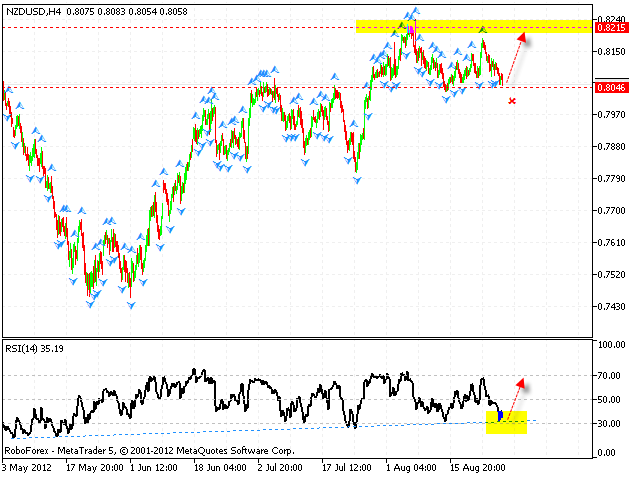Select the magenta marker in upper yellow zone
This screenshot has height=479, width=640.
coord(410,29)
